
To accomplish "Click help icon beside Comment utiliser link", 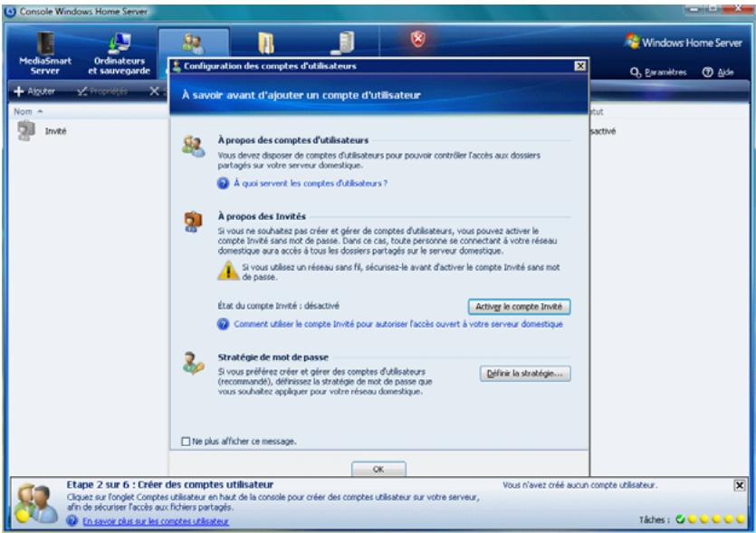I will coord(223,324).
